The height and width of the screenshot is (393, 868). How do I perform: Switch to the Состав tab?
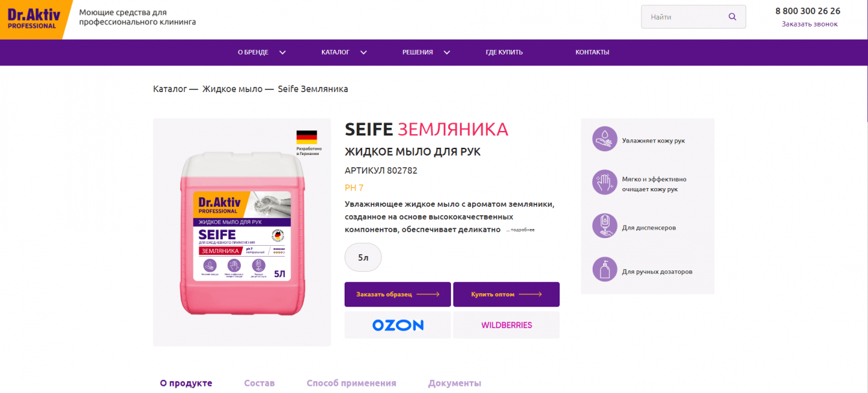coord(259,383)
